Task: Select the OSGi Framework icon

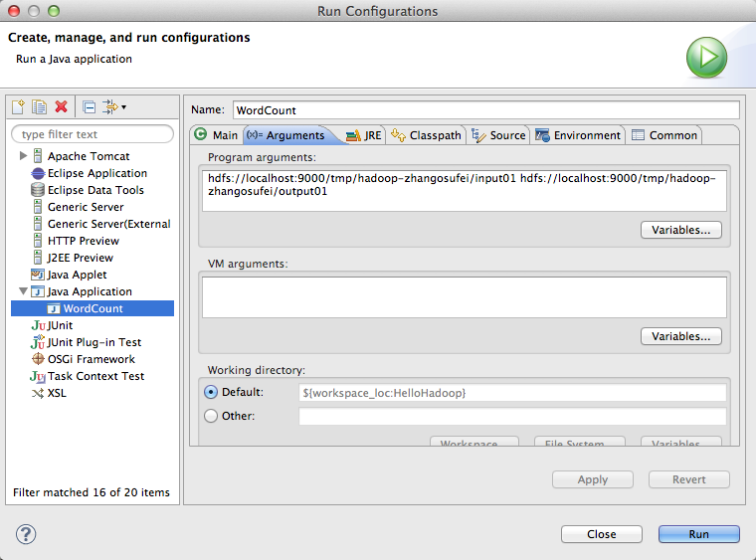Action: point(38,359)
